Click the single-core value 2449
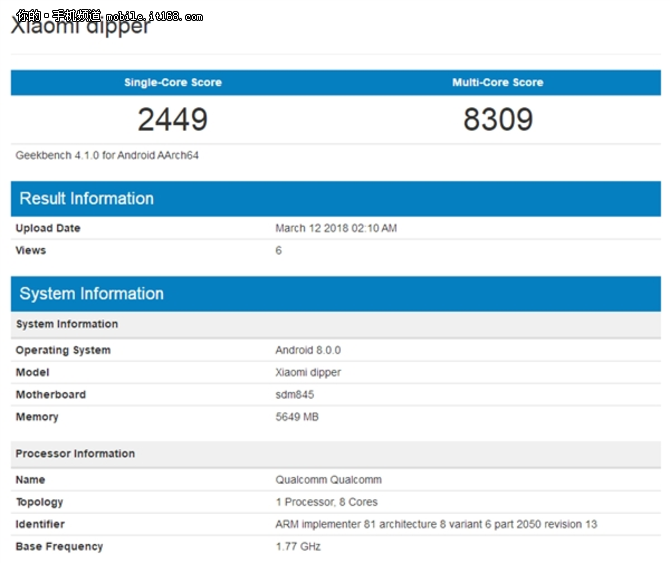Viewport: 670px width, 563px height. coord(173,119)
